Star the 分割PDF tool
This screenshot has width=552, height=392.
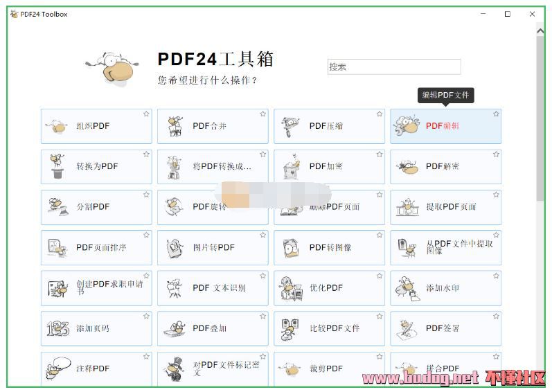pyautogui.click(x=146, y=195)
